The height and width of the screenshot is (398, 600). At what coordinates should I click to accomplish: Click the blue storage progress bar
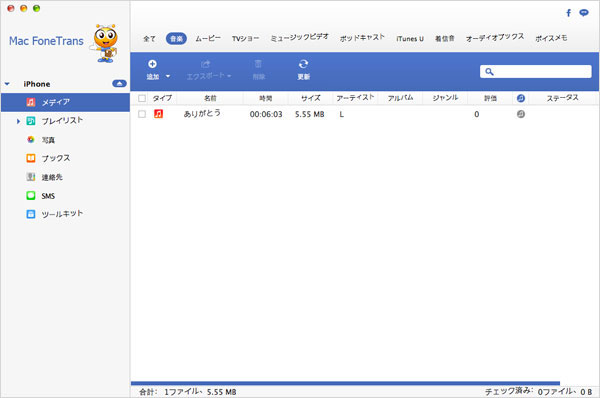pyautogui.click(x=345, y=383)
